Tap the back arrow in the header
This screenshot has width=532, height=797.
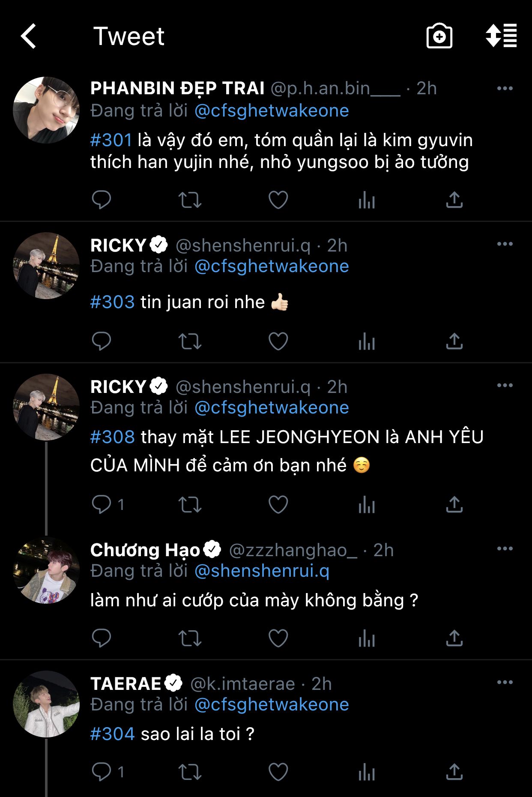pos(29,36)
